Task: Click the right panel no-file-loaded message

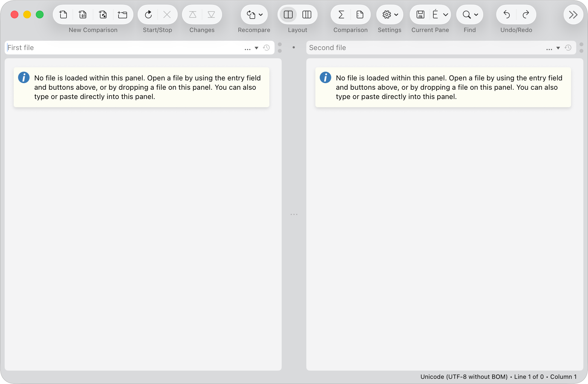Action: click(x=449, y=87)
